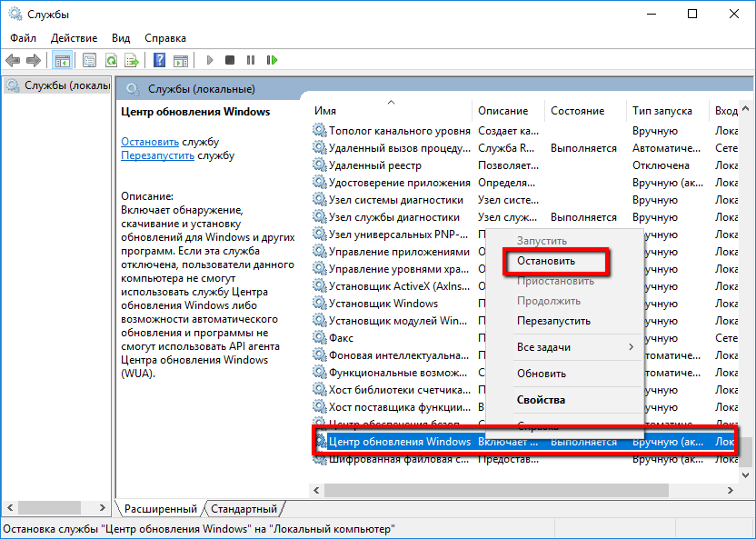Click the Restart Service toolbar icon

click(x=272, y=60)
